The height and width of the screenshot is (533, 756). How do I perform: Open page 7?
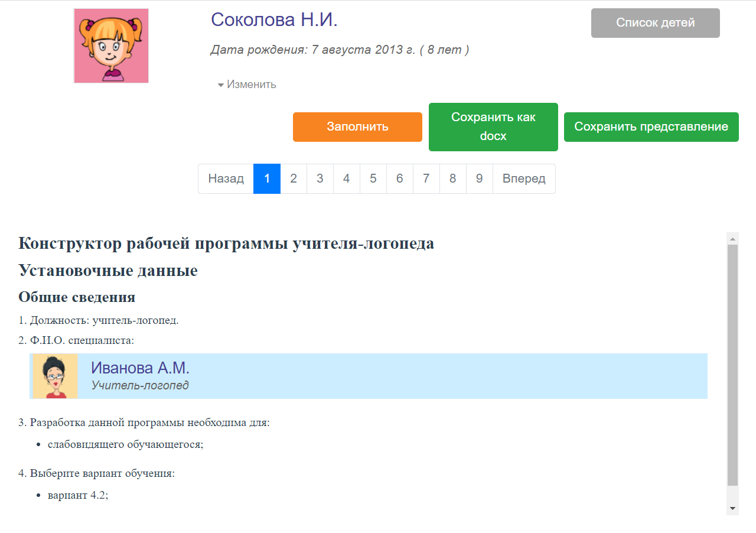tap(426, 178)
